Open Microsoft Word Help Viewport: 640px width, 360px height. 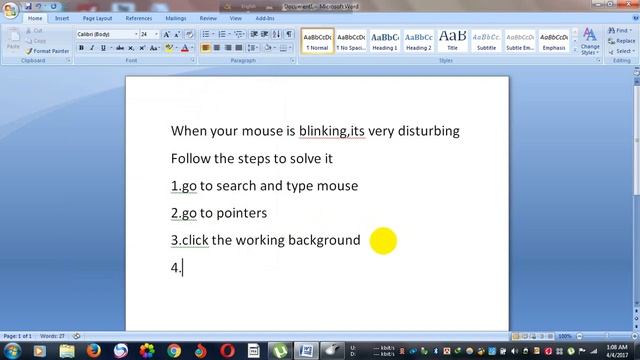click(x=636, y=18)
